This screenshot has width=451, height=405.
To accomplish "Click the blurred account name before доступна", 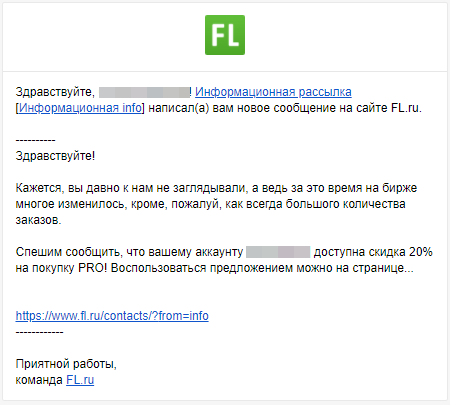I will point(278,252).
